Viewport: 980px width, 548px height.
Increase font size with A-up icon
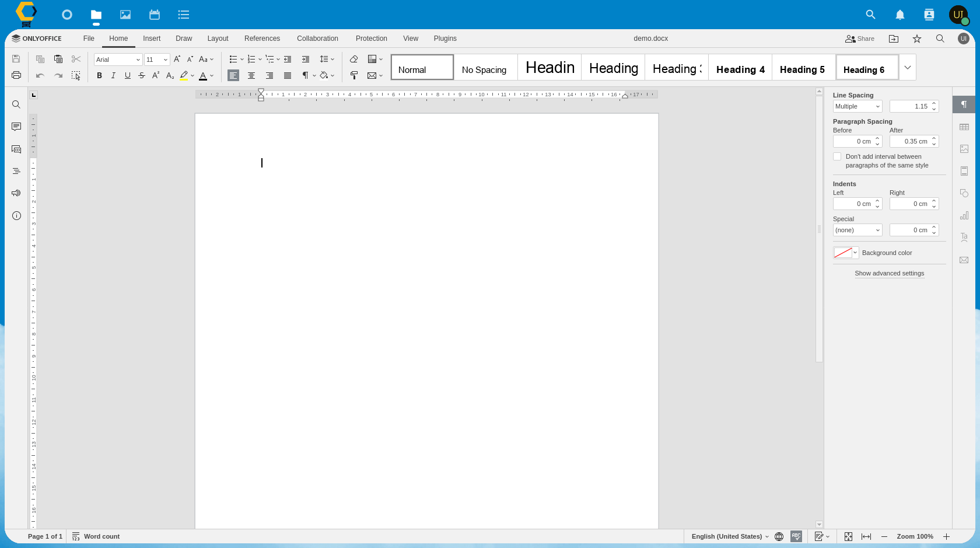click(177, 59)
